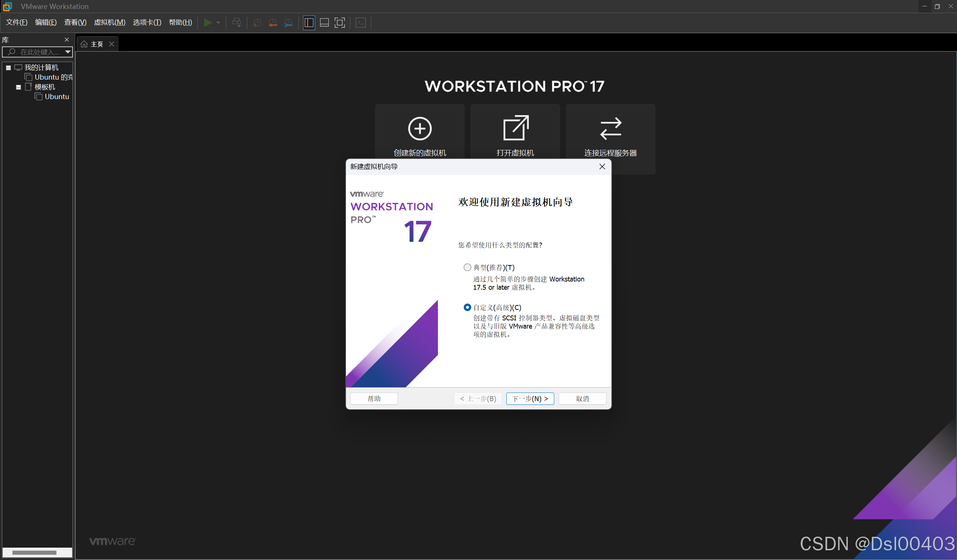Viewport: 957px width, 560px height.
Task: Select the Ubuntu 的克隆 VM entry
Action: (53, 77)
